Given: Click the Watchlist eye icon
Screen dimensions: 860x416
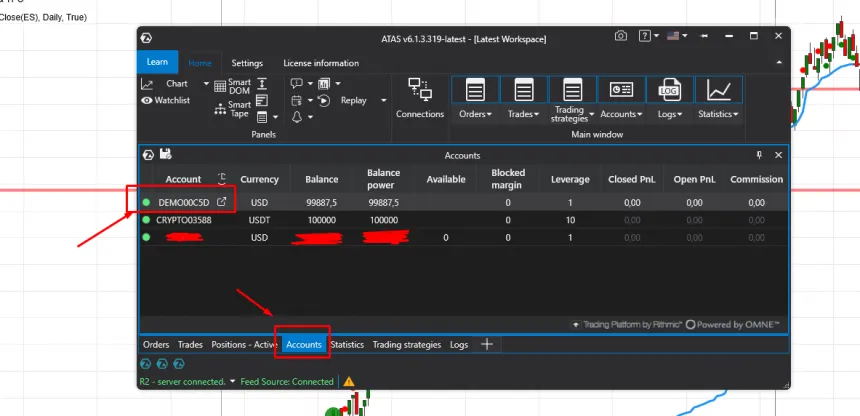Looking at the screenshot, I should coord(147,100).
